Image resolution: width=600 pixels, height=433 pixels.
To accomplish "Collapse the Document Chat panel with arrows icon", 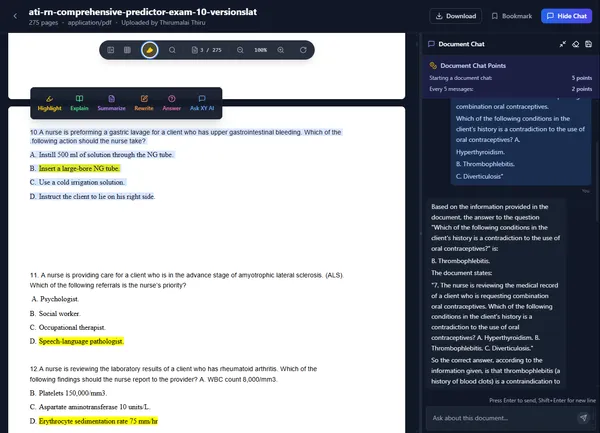I will click(x=561, y=44).
